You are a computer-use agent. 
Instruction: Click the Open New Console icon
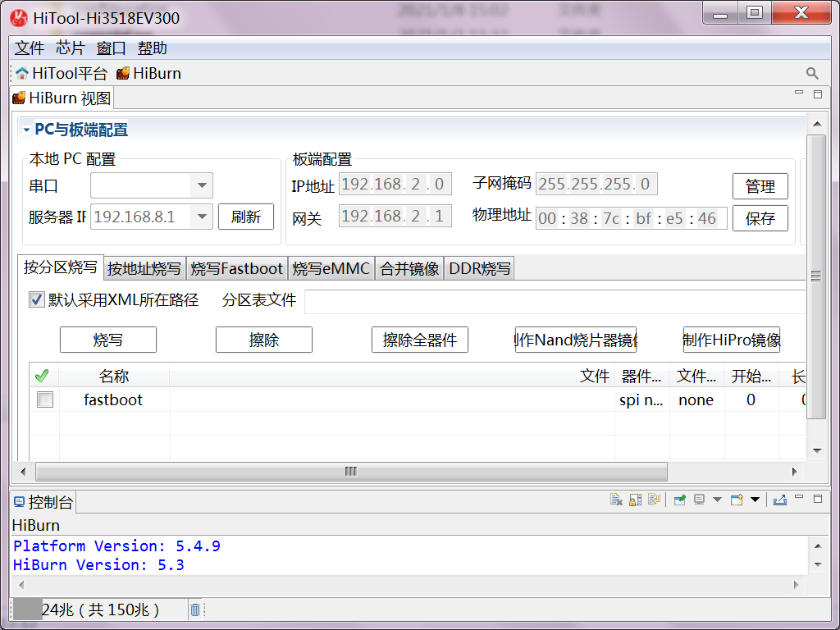point(737,500)
